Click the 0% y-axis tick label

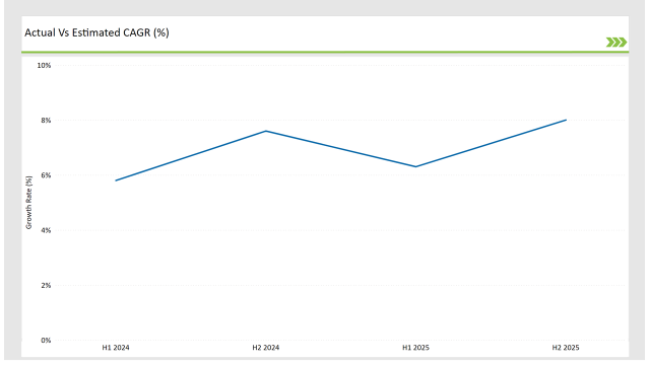point(46,340)
